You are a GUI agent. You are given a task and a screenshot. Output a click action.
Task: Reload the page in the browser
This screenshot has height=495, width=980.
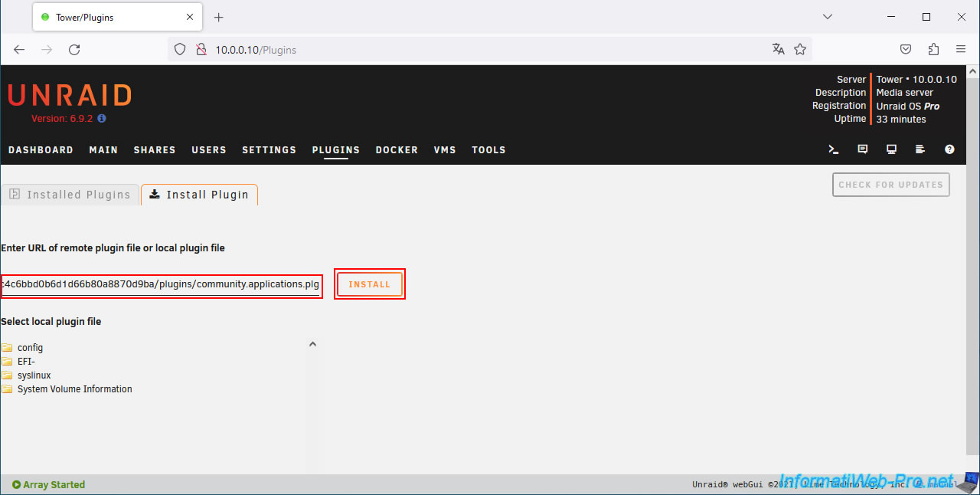tap(74, 49)
